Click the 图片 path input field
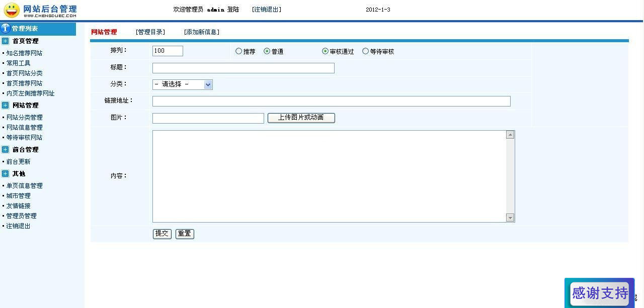 [x=208, y=118]
